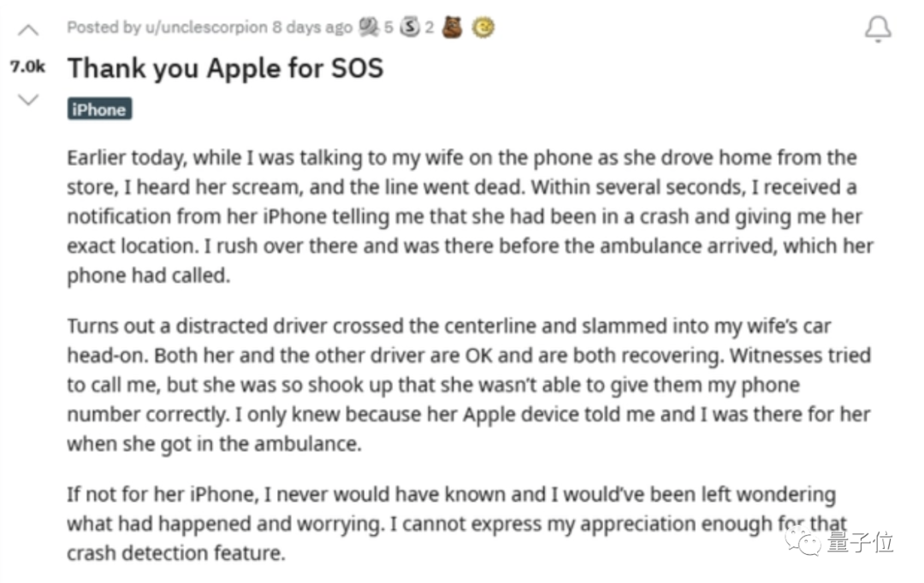Click the 量子位 watermark logo

804,539
